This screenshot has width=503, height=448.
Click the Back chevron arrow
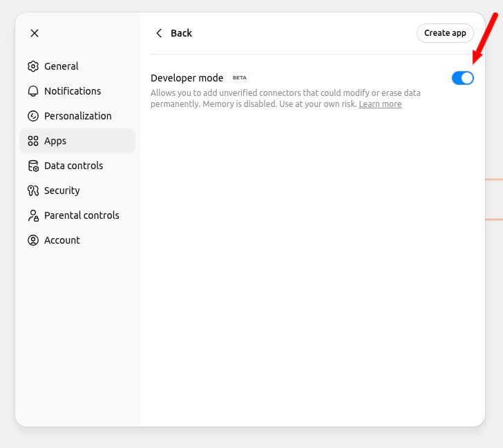159,33
